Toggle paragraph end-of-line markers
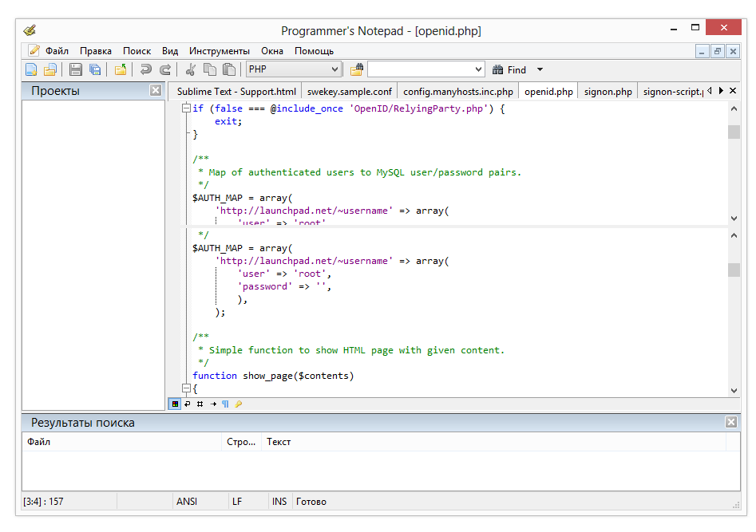 225,404
